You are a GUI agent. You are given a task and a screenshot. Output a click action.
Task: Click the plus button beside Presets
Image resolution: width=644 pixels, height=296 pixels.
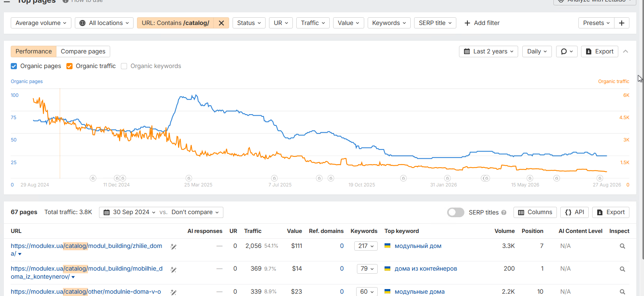coord(622,23)
